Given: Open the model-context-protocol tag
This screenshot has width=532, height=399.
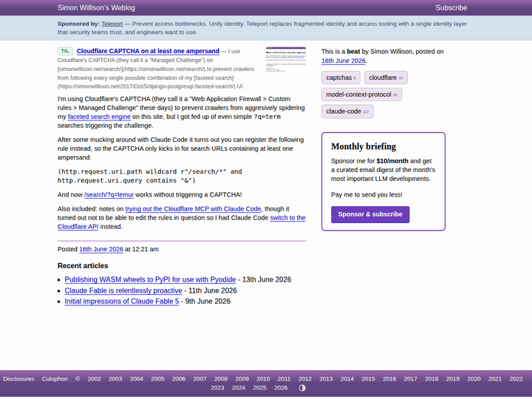Looking at the screenshot, I should [x=361, y=95].
